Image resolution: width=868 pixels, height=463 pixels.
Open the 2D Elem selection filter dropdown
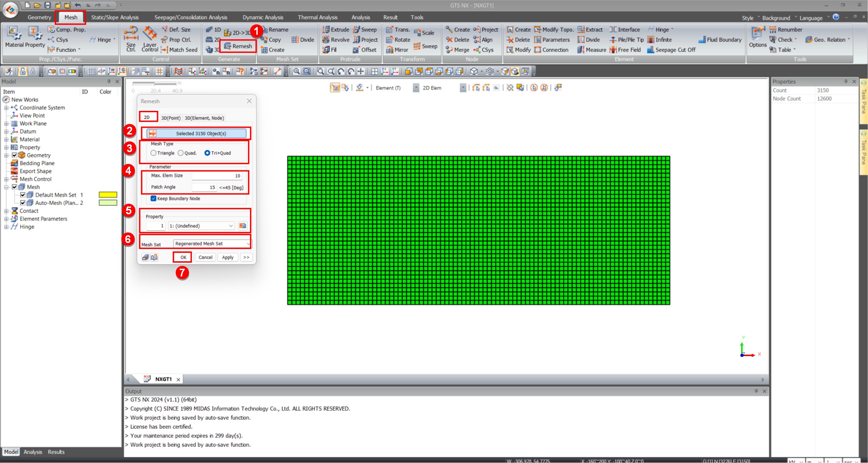pos(463,88)
